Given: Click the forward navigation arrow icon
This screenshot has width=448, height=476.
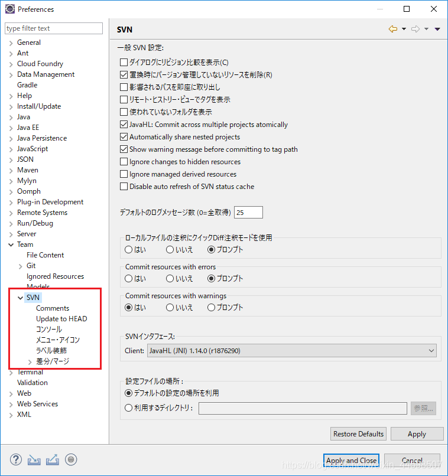Looking at the screenshot, I should 415,29.
